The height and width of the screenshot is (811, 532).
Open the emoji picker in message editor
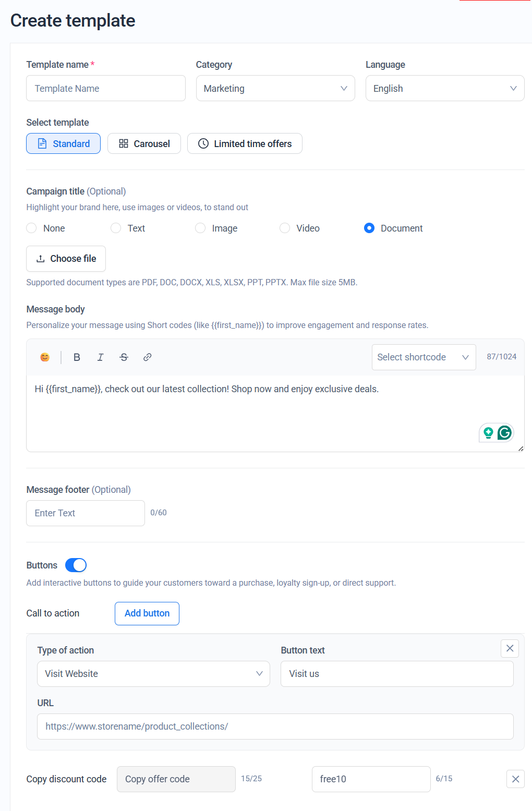point(45,357)
